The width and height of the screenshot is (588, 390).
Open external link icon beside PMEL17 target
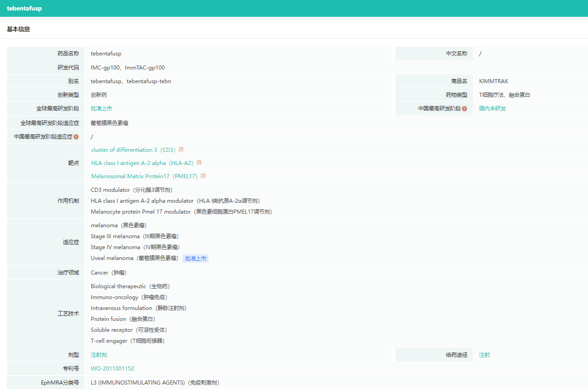203,176
